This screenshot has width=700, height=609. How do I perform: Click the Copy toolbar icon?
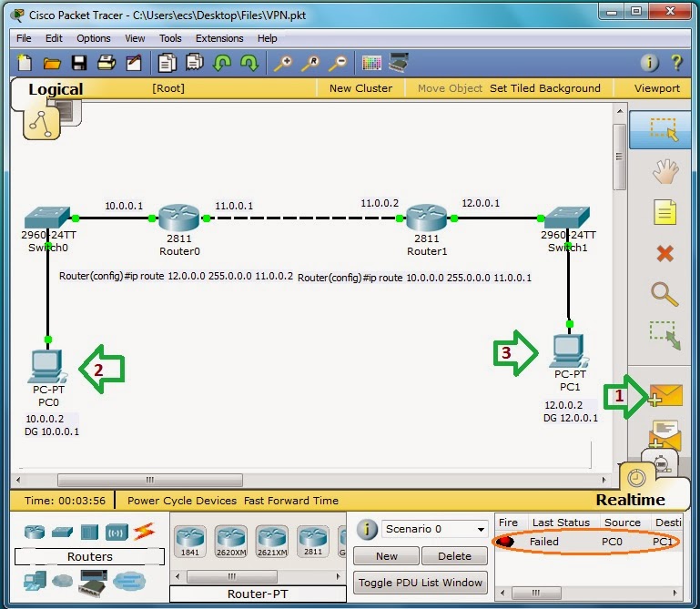[x=167, y=63]
